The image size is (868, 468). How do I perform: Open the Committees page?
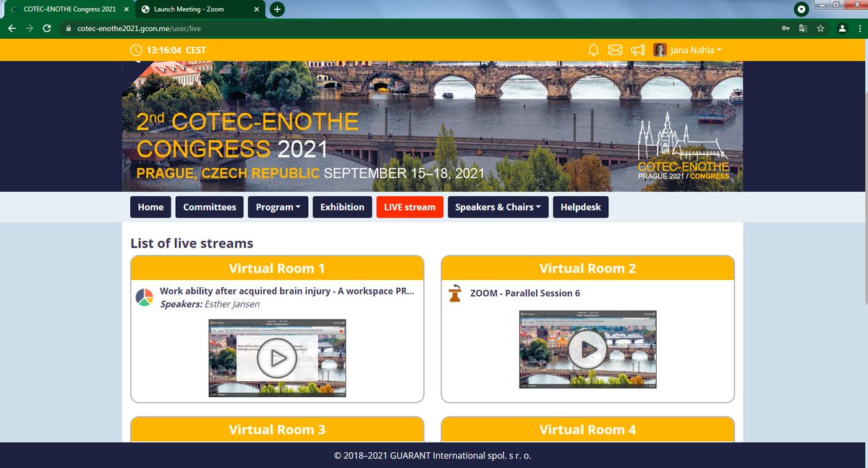tap(210, 207)
